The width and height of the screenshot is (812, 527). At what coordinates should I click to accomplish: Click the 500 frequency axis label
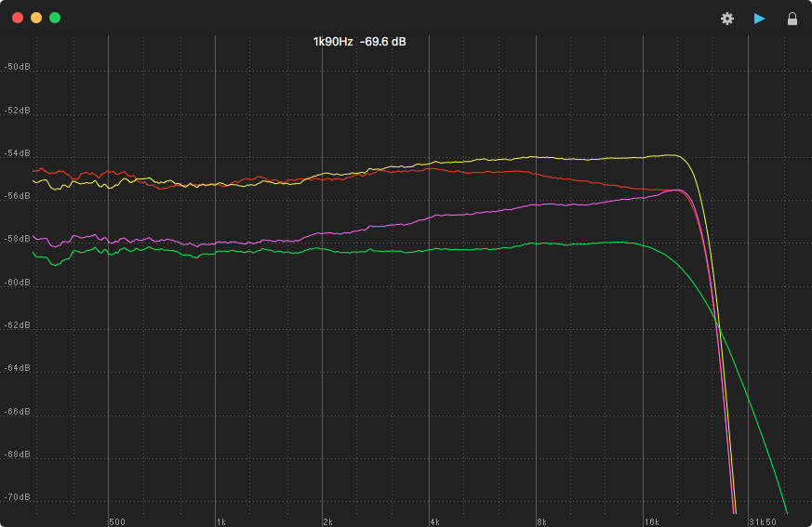[x=117, y=521]
